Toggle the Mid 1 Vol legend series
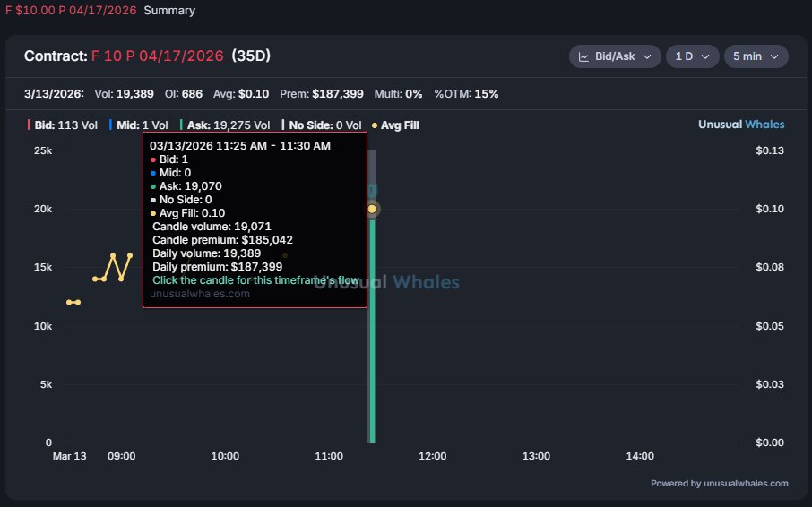This screenshot has width=812, height=507. click(139, 125)
